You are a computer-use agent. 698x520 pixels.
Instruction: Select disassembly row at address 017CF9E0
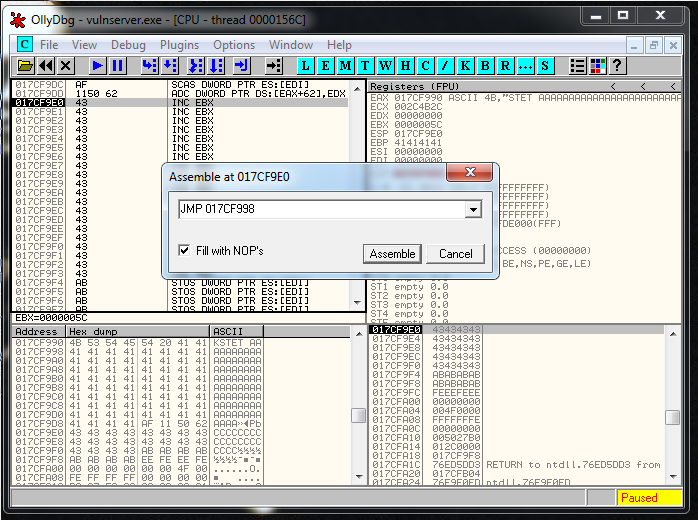click(x=180, y=102)
